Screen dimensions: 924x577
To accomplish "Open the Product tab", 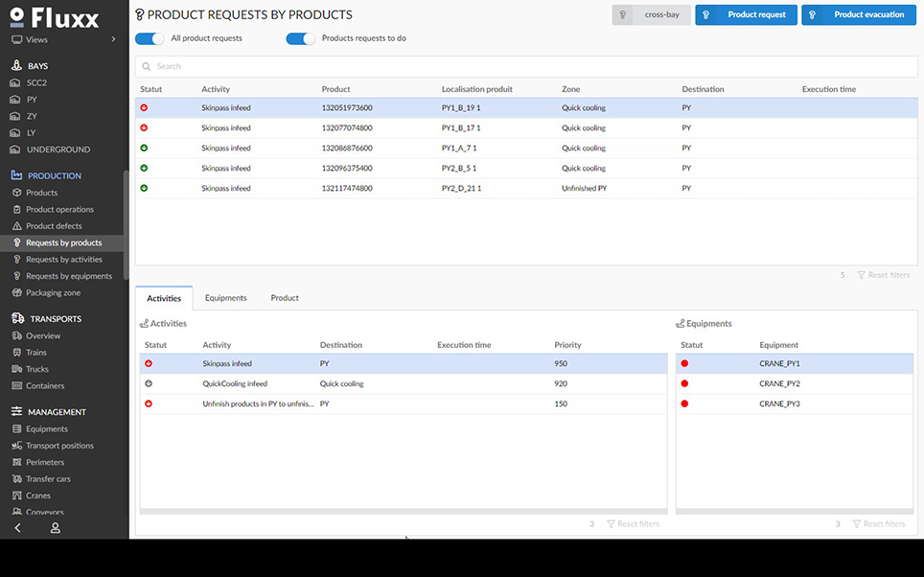I will pos(285,298).
